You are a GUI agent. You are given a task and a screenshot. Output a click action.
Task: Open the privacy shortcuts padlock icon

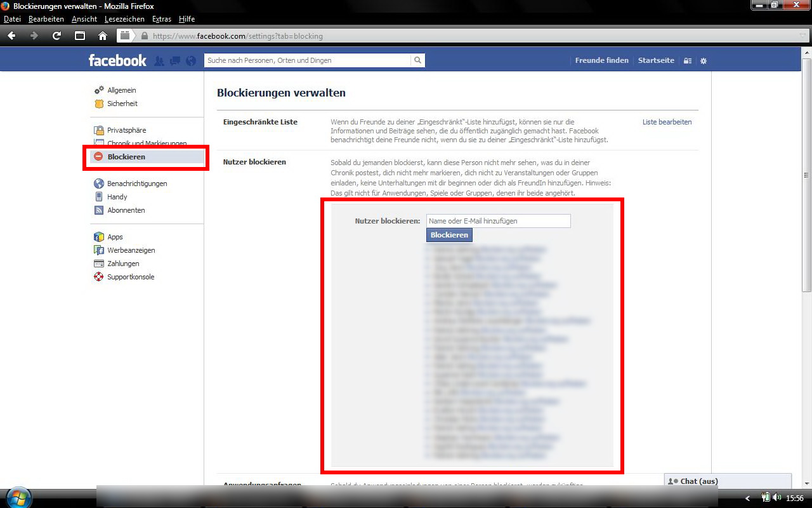[x=688, y=61]
